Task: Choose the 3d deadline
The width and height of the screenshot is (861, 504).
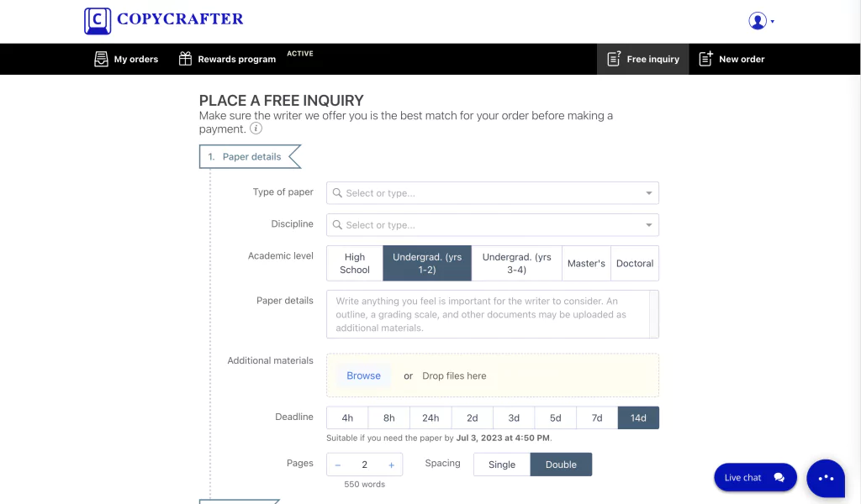Action: (x=514, y=417)
